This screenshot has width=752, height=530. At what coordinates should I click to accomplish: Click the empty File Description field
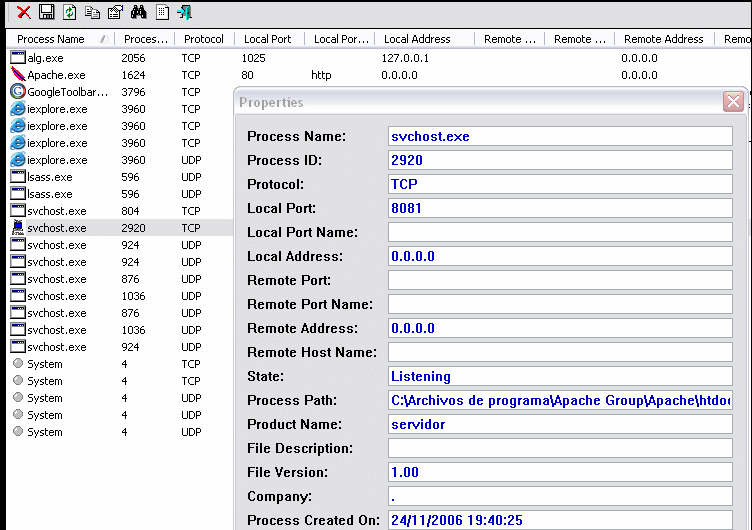[560, 448]
